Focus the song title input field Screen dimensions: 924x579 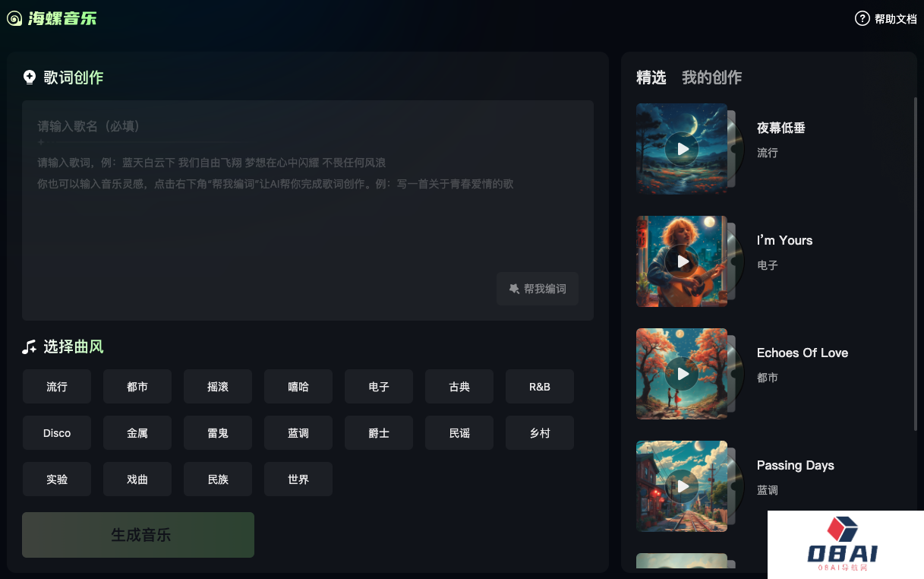tap(144, 126)
